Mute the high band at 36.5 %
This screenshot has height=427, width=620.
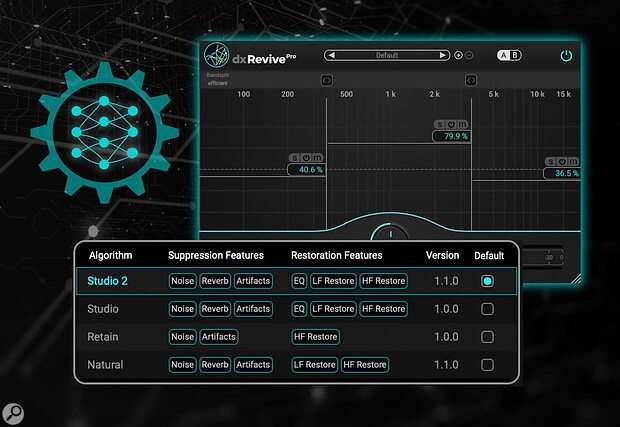[x=573, y=162]
